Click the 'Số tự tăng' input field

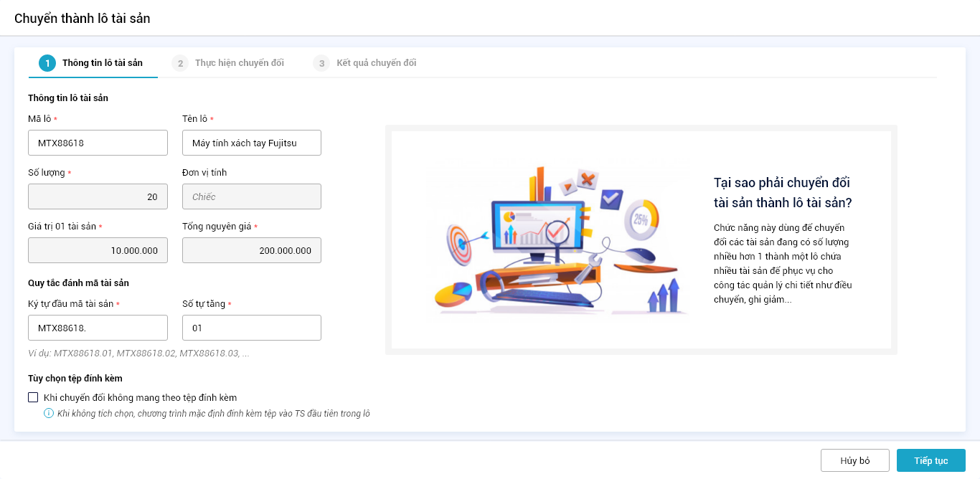(251, 328)
